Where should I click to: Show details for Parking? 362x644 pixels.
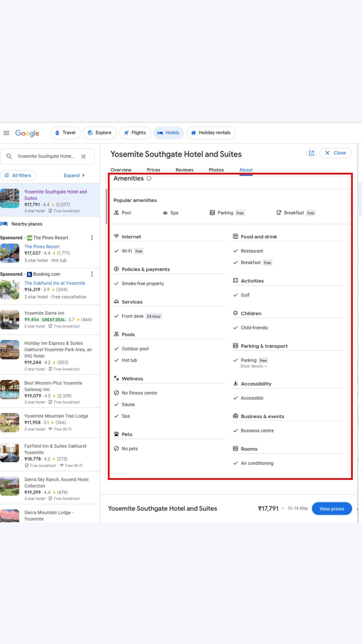[253, 366]
